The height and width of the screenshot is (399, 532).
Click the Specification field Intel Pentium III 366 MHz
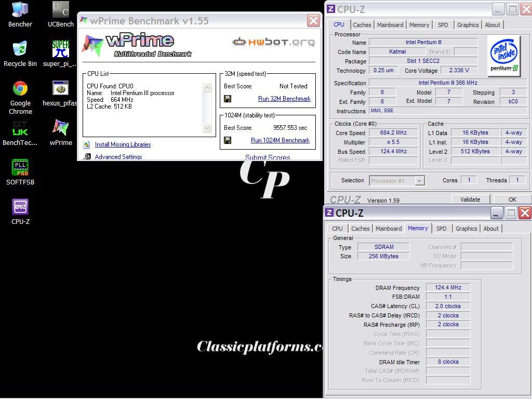click(448, 83)
